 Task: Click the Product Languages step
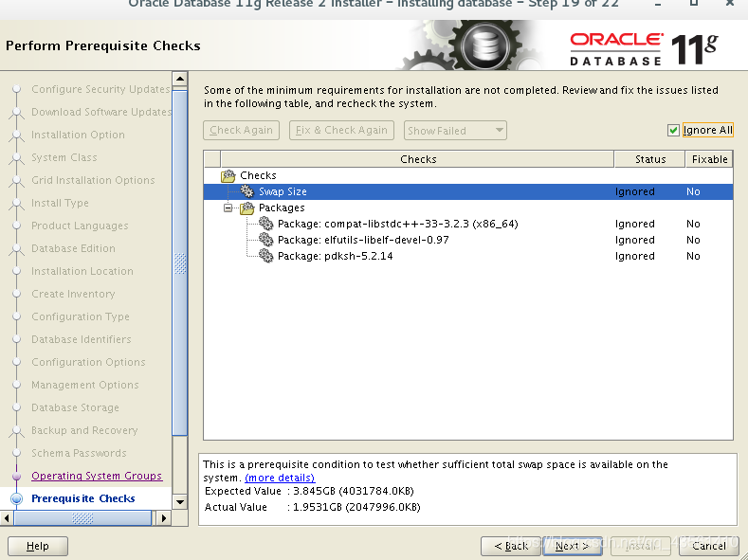pyautogui.click(x=80, y=226)
